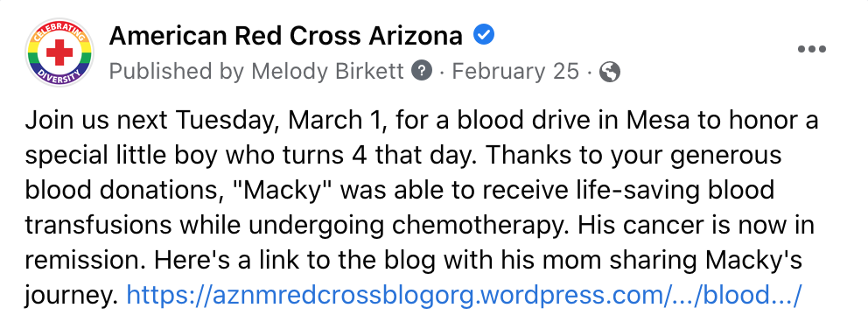Viewport: 868px width, 329px height.
Task: Click the Red Cross rainbow profile picture
Action: (x=59, y=52)
